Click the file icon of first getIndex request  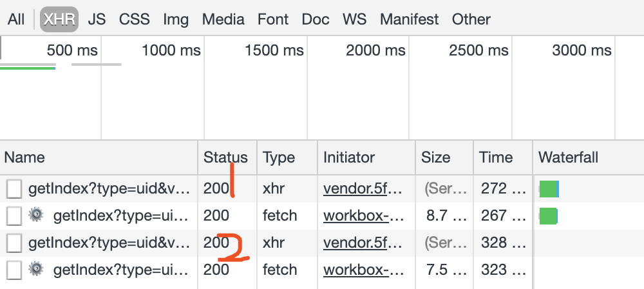[x=14, y=190]
